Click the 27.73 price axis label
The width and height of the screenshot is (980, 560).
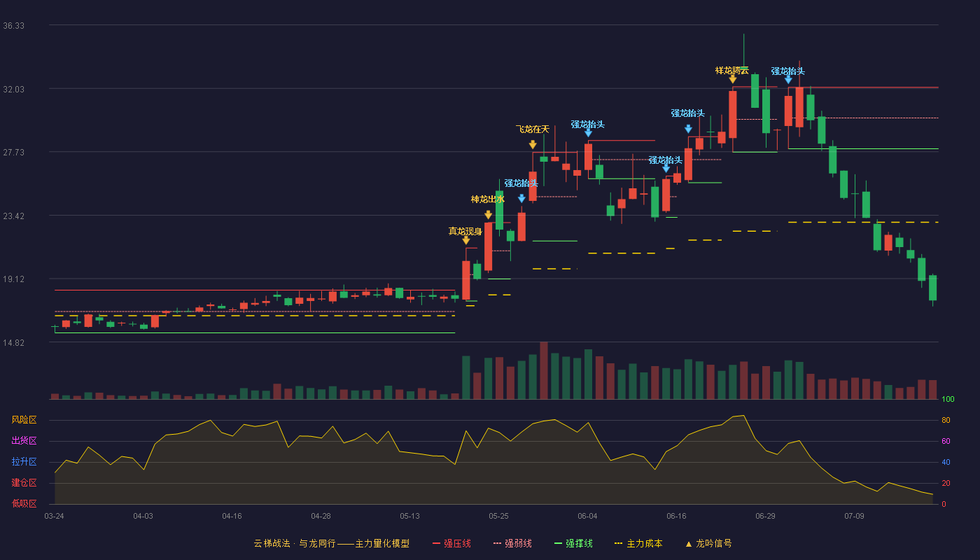coord(14,152)
